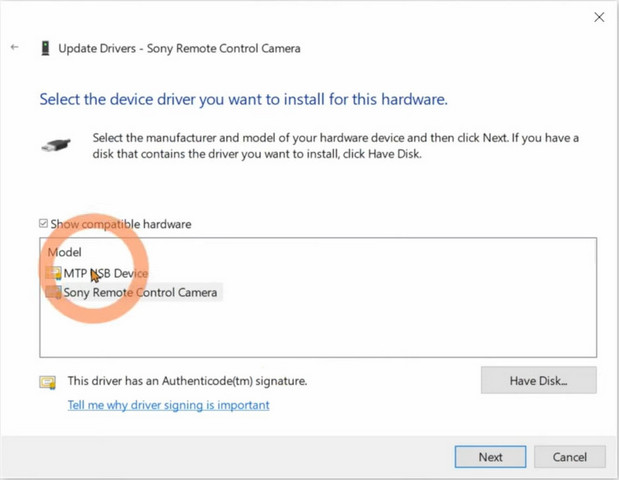Cancel the driver update
619x480 pixels.
[x=570, y=457]
